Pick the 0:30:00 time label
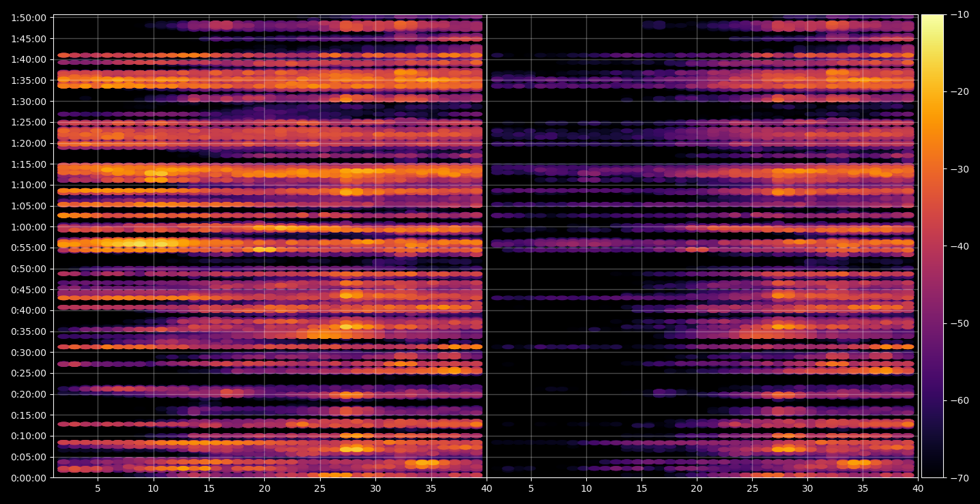 tap(29, 352)
